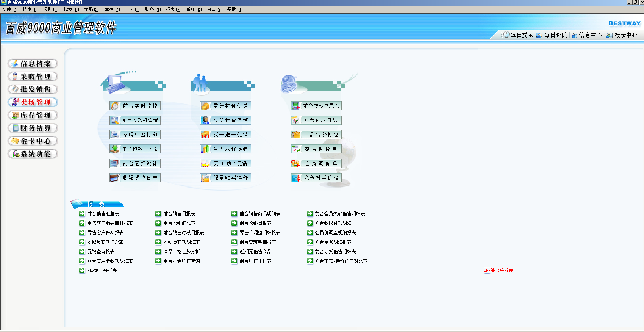The width and height of the screenshot is (644, 332).
Task: Click 前台实时监控 clock icon
Action: 115,106
